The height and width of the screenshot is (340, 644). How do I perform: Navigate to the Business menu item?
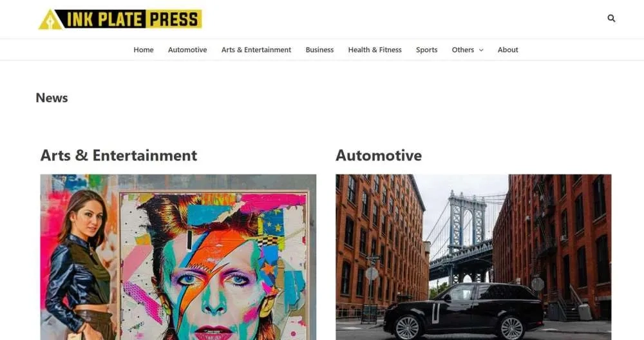tap(319, 50)
